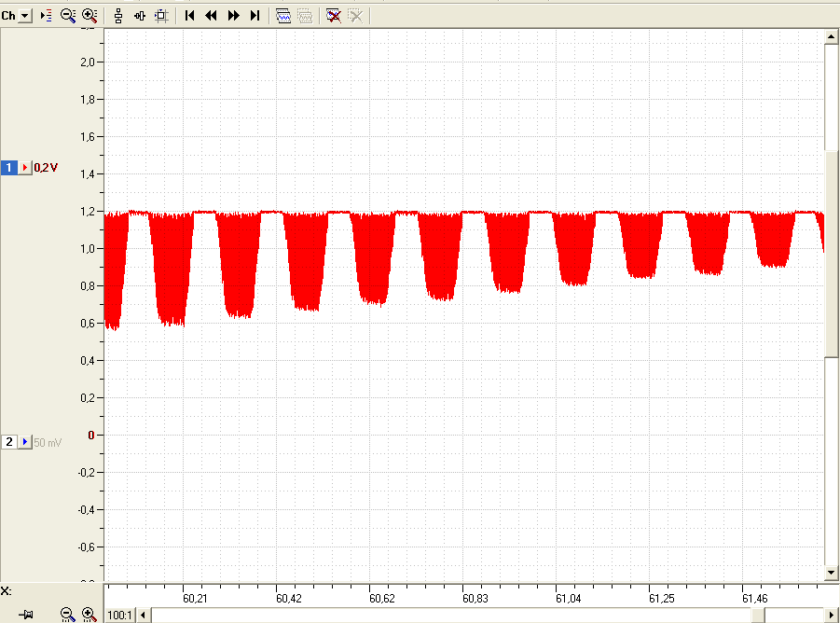840x623 pixels.
Task: Zoom in horizontally with bottom magnifier
Action: coord(89,615)
